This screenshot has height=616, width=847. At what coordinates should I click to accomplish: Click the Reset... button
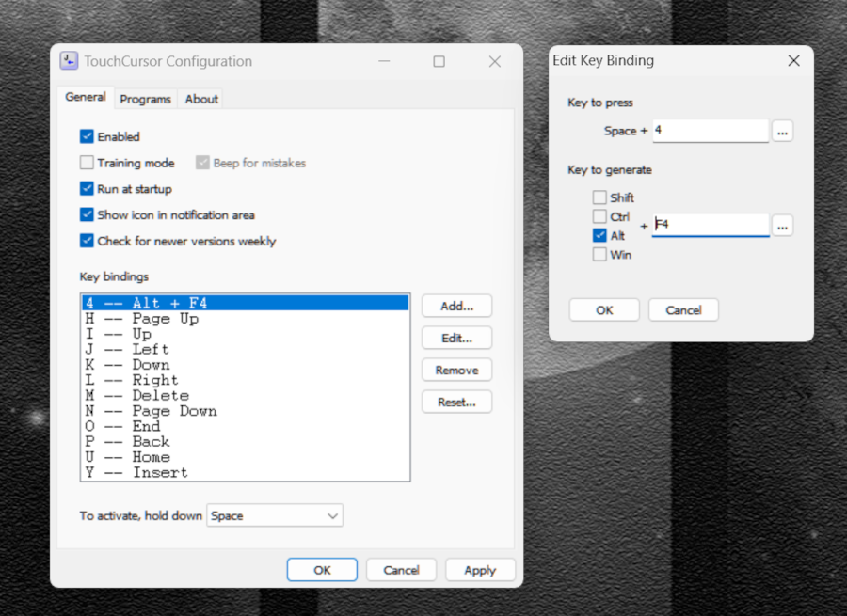[x=457, y=402]
